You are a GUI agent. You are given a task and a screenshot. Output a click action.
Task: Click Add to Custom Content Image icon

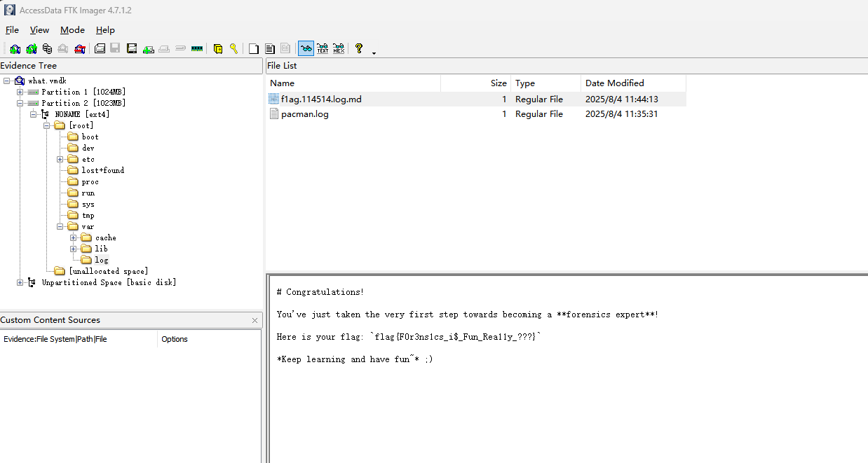coord(148,48)
